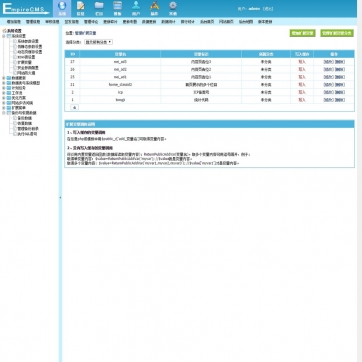This screenshot has width=362, height=362.
Task: Collapse the 系统设置 tree node
Action: point(4,36)
